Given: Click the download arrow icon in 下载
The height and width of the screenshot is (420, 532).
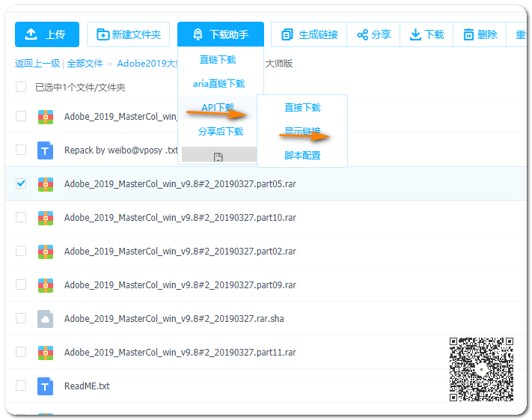Looking at the screenshot, I should coord(415,34).
